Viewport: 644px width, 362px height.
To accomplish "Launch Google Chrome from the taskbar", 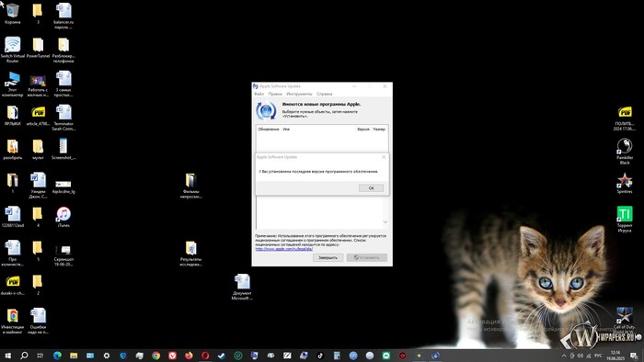I will pyautogui.click(x=155, y=356).
